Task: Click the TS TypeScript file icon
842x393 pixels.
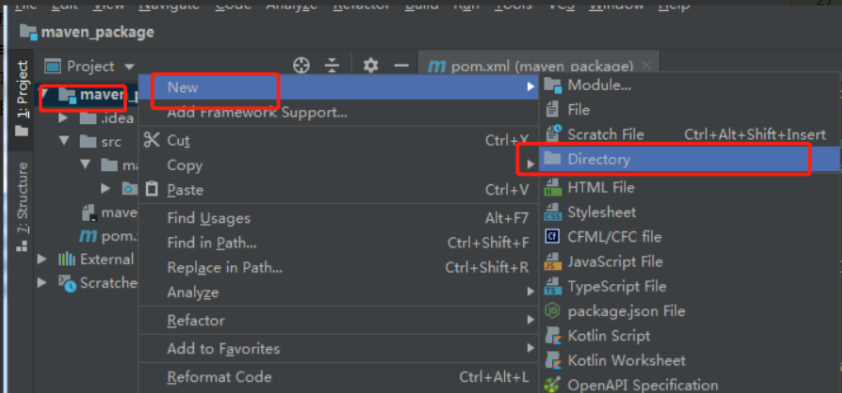Action: click(x=553, y=286)
